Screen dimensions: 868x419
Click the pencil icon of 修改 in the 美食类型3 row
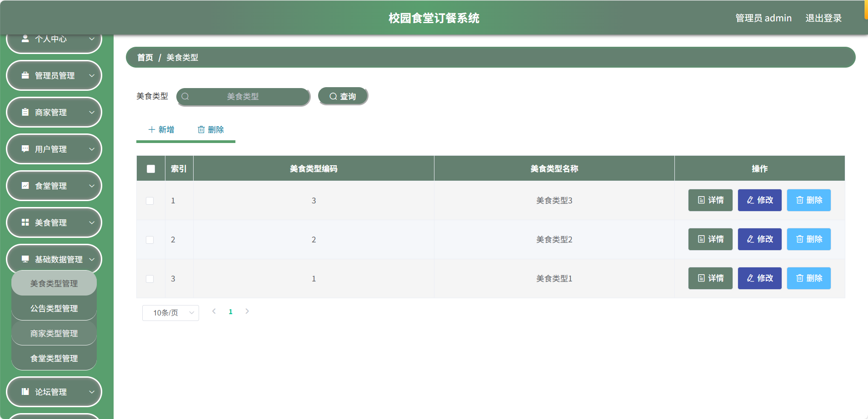pos(750,200)
